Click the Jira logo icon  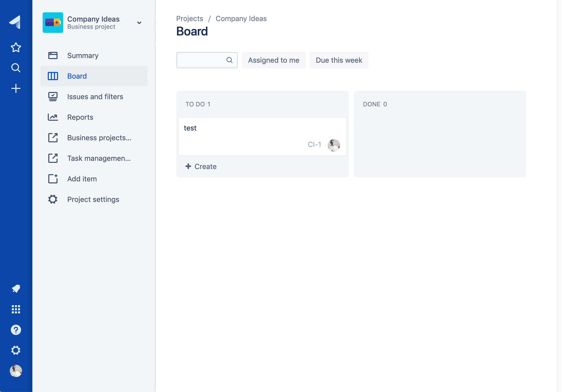(x=15, y=22)
